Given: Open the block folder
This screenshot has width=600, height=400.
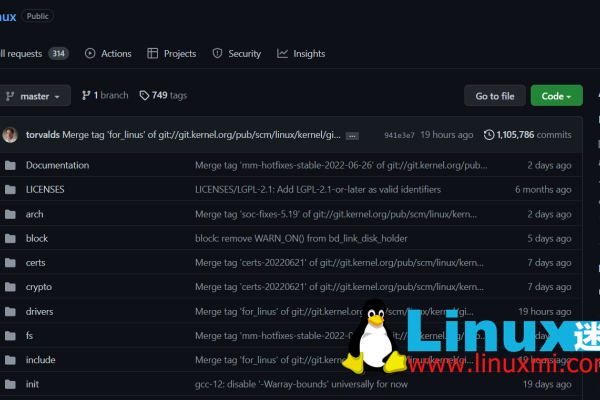Looking at the screenshot, I should [37, 238].
